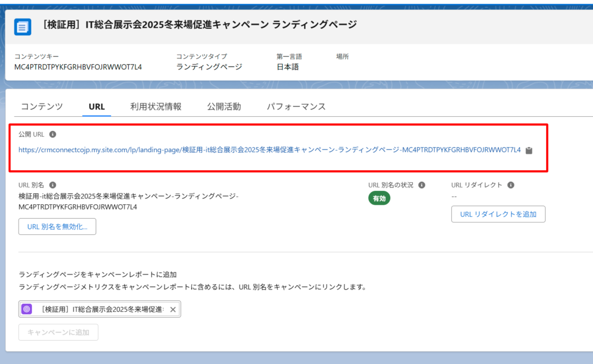Click heading ランディングページをキャンペーンレポートに追加
Image resolution: width=593 pixels, height=364 pixels.
tap(97, 274)
